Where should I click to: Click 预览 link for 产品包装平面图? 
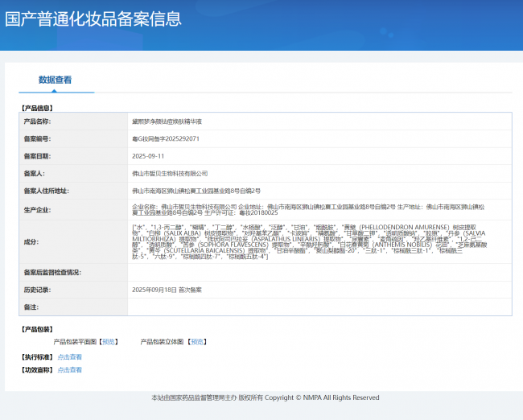(x=109, y=342)
